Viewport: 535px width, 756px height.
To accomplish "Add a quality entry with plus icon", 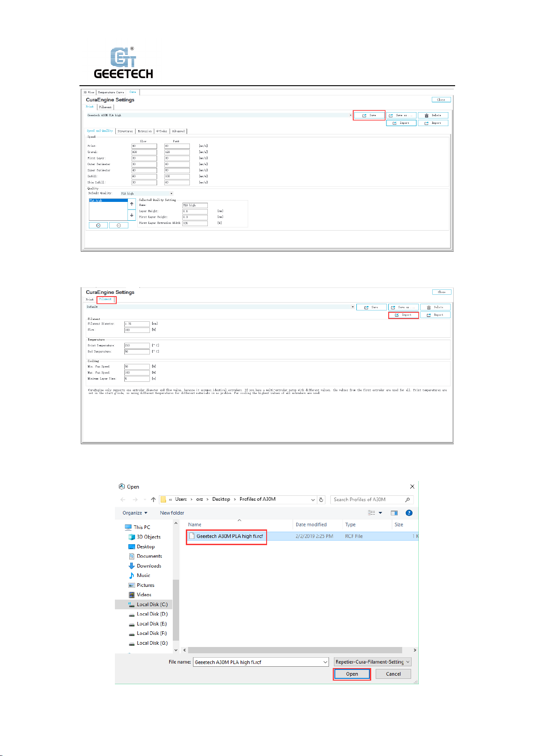I will coord(98,225).
